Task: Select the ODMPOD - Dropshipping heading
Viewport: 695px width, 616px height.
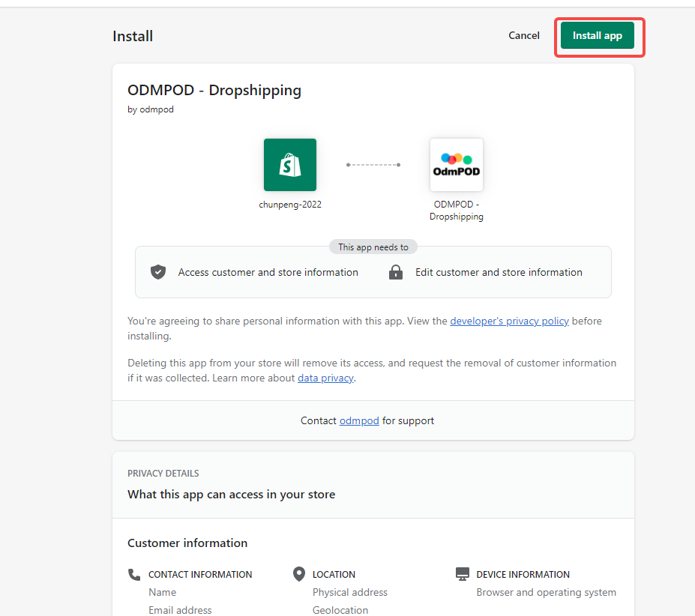Action: point(214,90)
